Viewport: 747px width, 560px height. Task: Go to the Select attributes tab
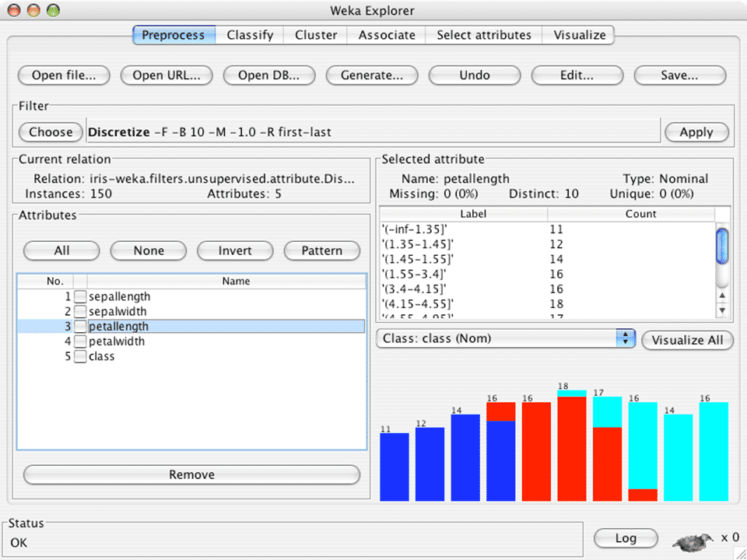coord(483,35)
